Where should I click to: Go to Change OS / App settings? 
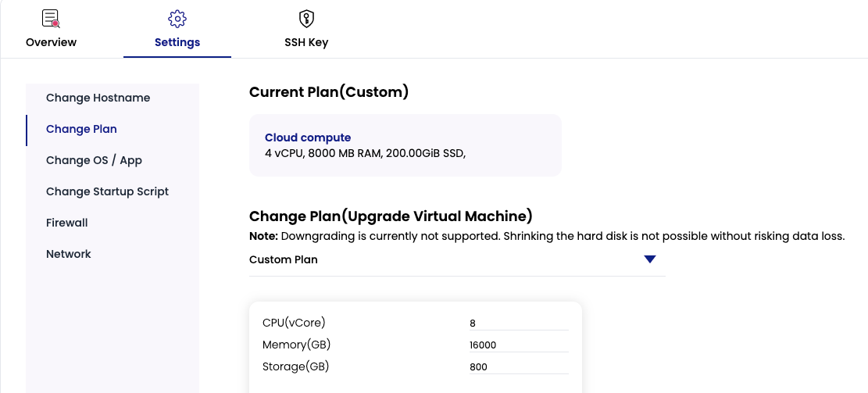click(x=94, y=160)
